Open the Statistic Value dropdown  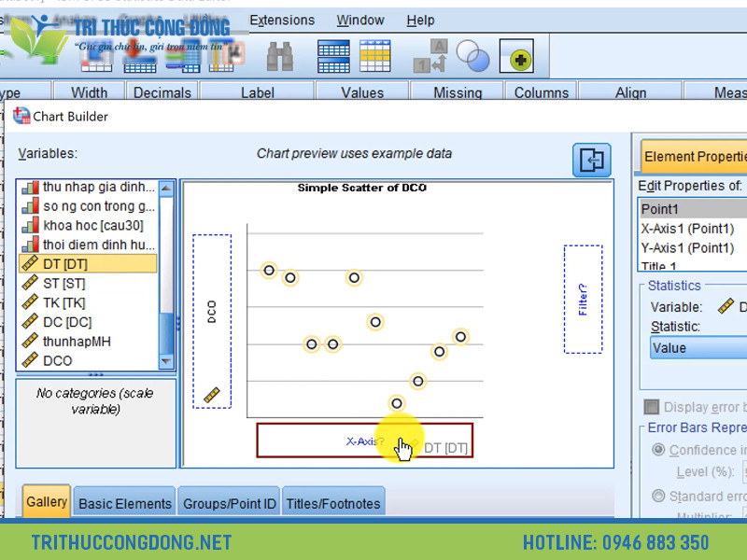click(698, 347)
